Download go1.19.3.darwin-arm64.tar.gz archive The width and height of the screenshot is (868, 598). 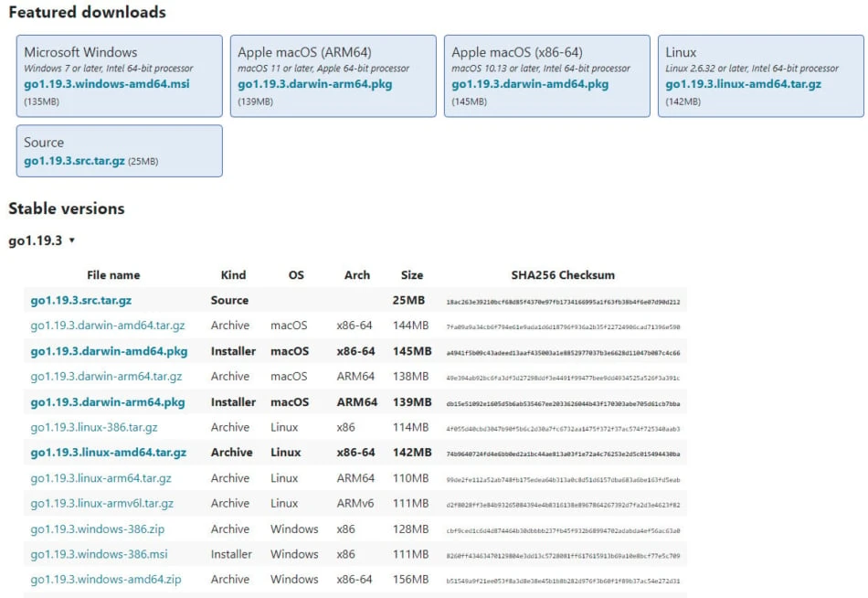click(106, 377)
